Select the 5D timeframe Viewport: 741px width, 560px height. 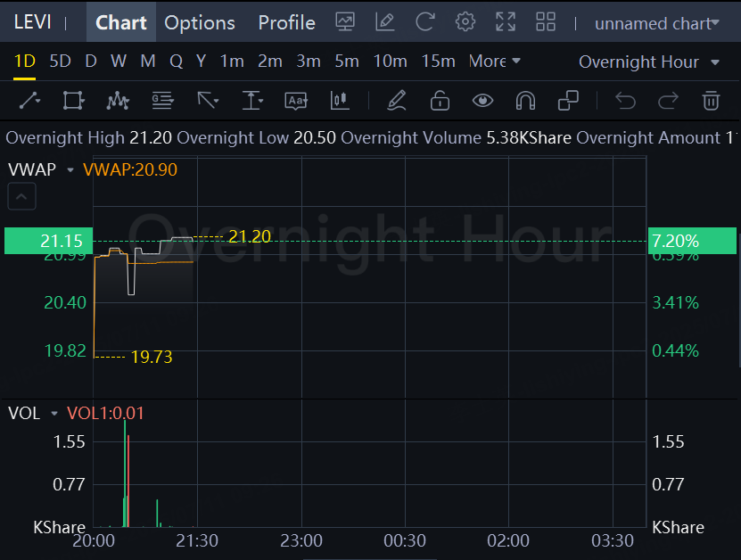[60, 62]
